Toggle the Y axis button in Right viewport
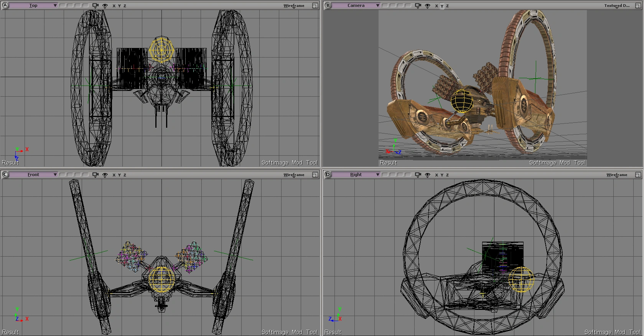 442,175
